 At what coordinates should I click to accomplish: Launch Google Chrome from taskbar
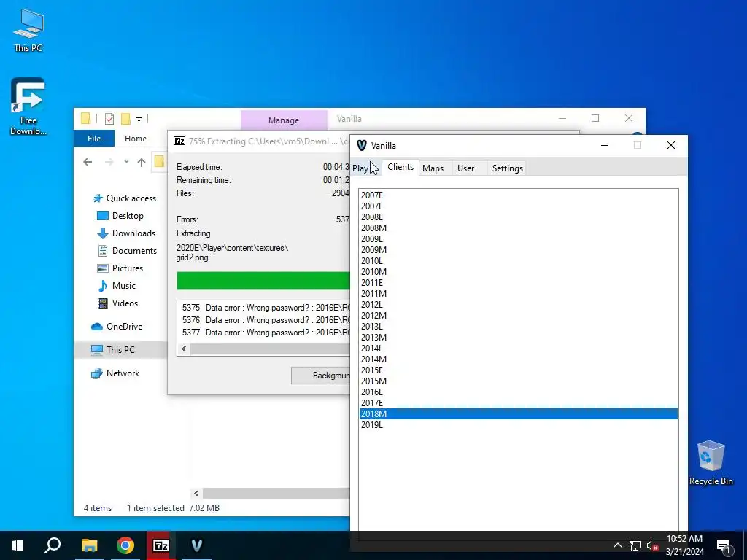coord(125,545)
